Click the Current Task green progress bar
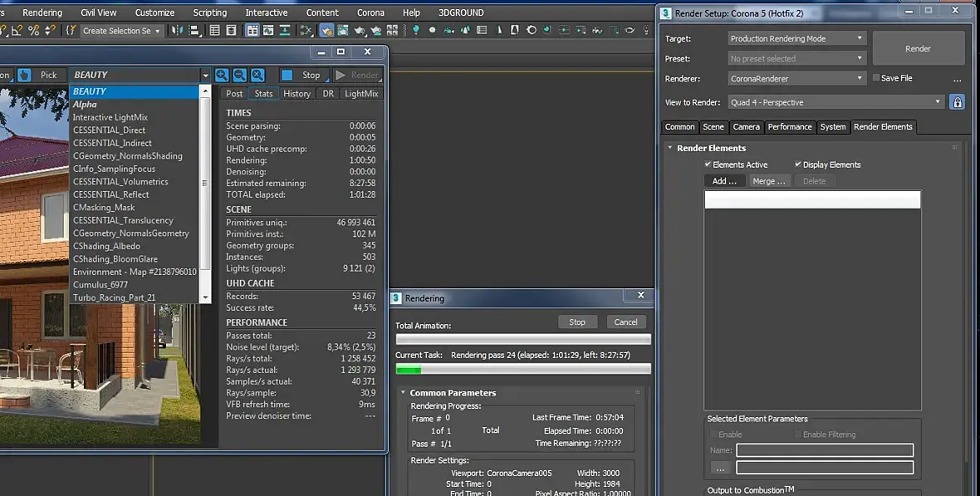 (523, 369)
